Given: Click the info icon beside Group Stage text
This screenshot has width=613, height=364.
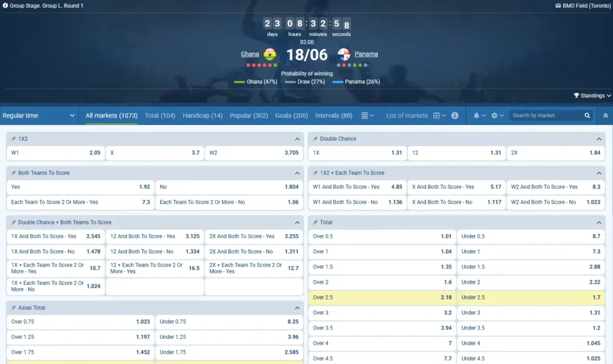Looking at the screenshot, I should pos(5,5).
